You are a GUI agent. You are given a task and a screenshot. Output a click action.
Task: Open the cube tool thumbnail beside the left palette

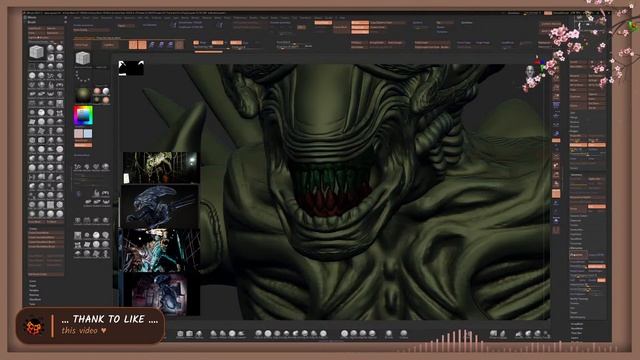[x=83, y=58]
